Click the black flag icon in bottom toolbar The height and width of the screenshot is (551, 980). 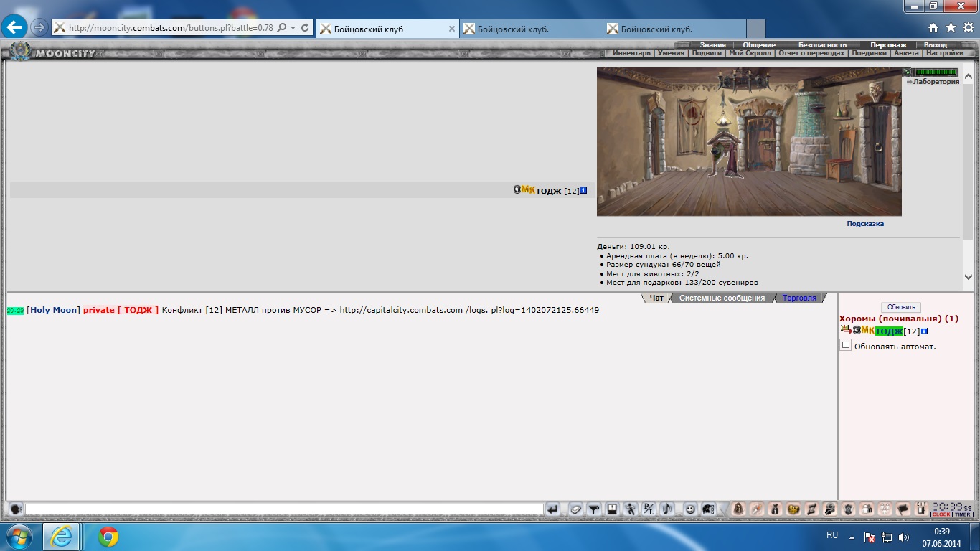tap(903, 509)
